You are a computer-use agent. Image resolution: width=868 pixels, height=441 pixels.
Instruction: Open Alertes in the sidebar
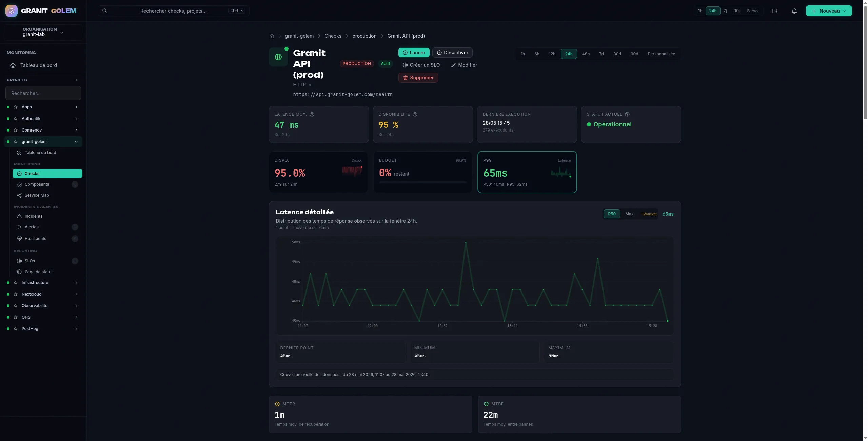tap(47, 227)
